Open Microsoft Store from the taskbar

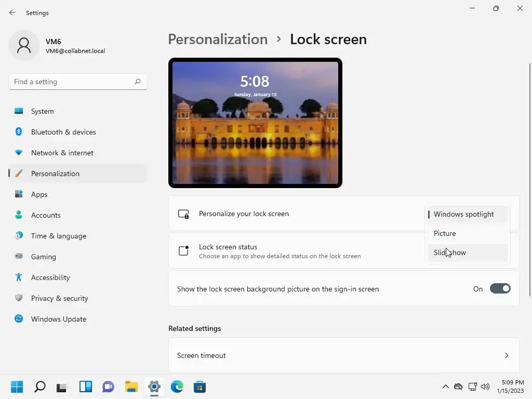coord(199,387)
